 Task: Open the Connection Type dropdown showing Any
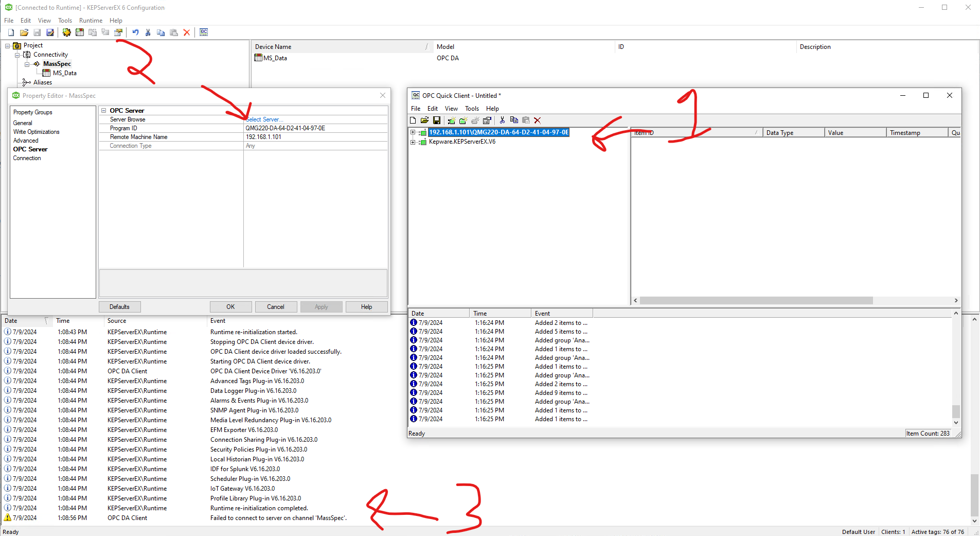click(x=314, y=145)
